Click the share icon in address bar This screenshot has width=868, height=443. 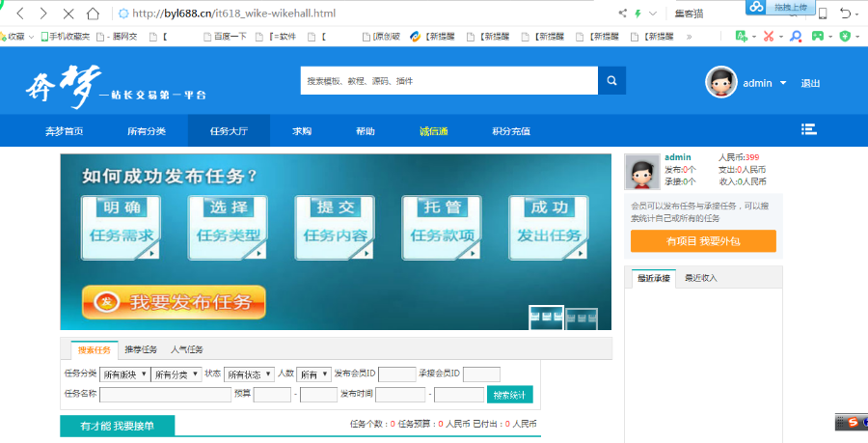click(x=623, y=14)
